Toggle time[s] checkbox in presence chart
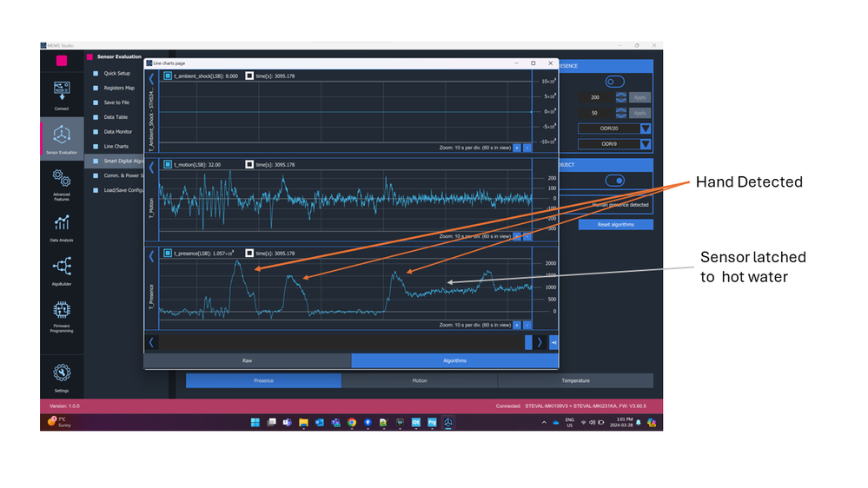The height and width of the screenshot is (488, 868). 249,253
